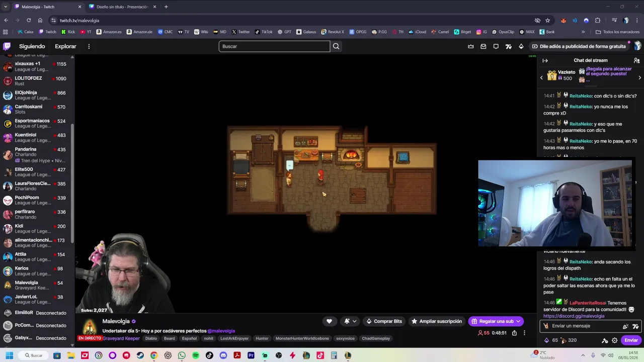Viewport: 644px width, 362px height.
Task: Share the stream icon
Action: click(x=514, y=333)
